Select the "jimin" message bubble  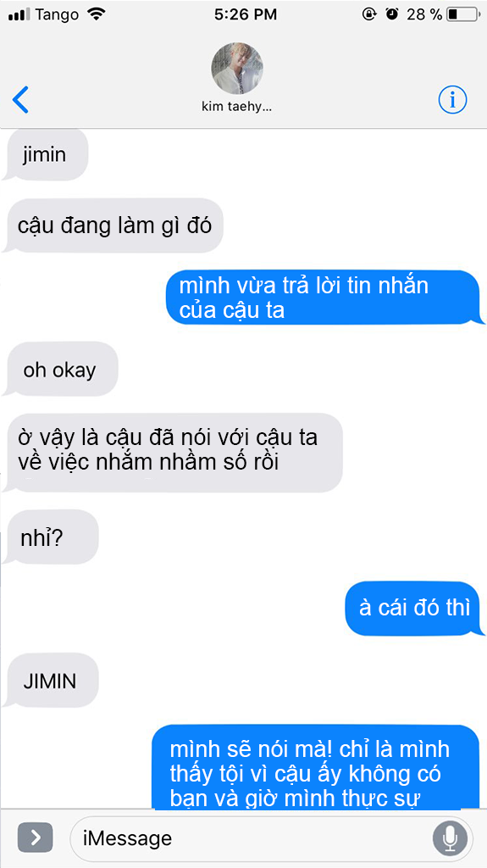pyautogui.click(x=46, y=155)
